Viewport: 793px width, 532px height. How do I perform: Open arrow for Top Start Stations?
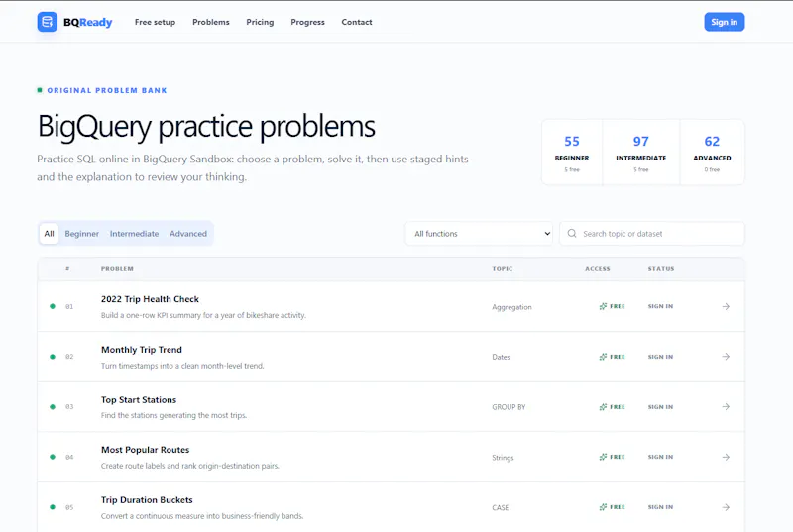pyautogui.click(x=726, y=407)
